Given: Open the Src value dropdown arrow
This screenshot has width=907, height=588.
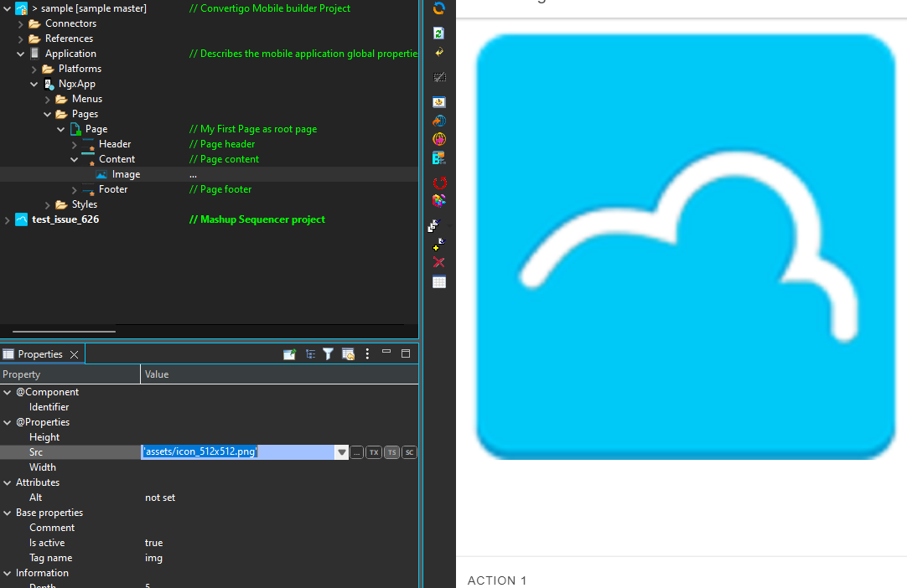Looking at the screenshot, I should pyautogui.click(x=341, y=452).
